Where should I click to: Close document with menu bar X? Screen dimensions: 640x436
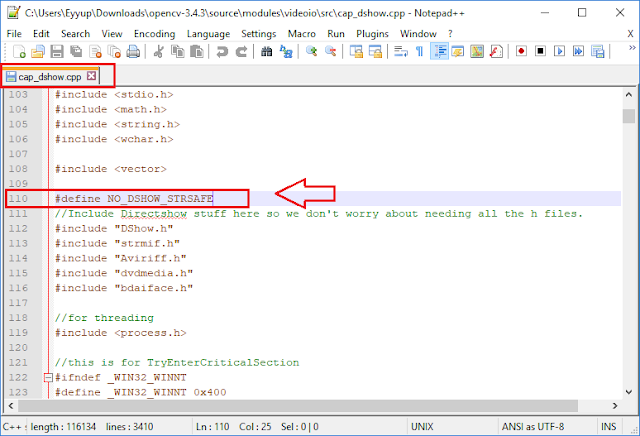630,34
